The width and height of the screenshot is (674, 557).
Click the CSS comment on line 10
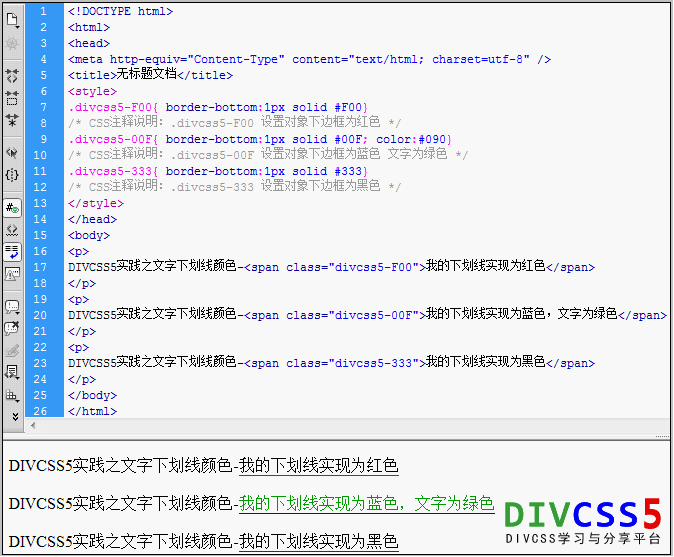click(268, 155)
